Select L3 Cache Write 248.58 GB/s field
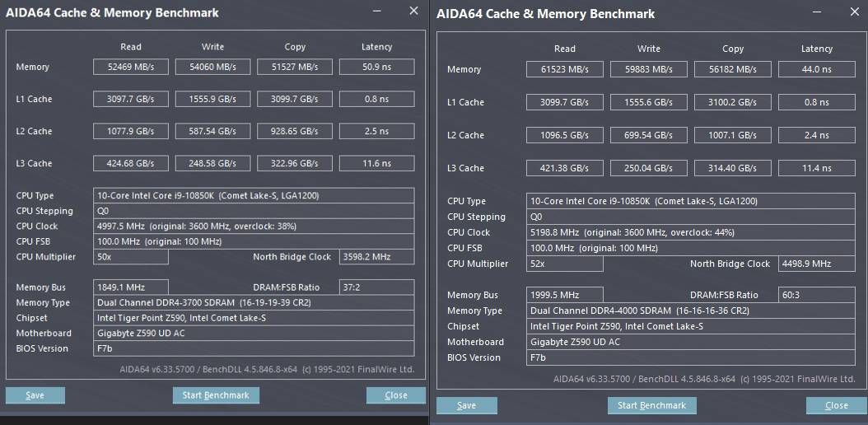The image size is (868, 425). click(x=212, y=163)
